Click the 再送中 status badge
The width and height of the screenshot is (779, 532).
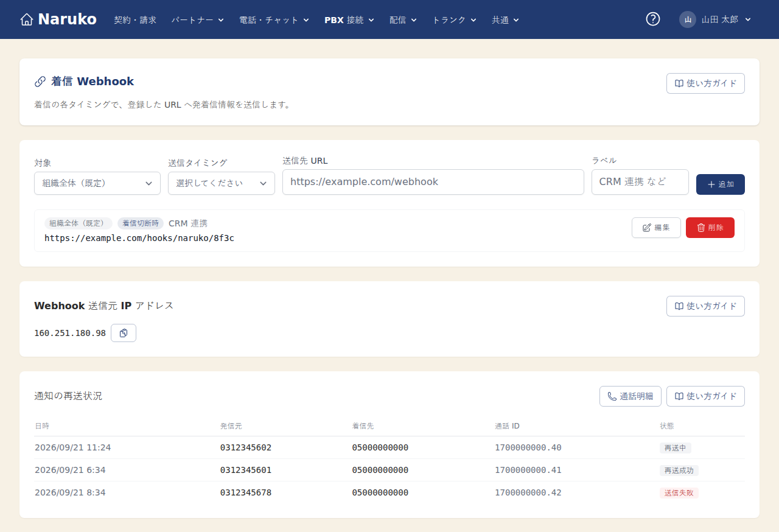pyautogui.click(x=676, y=448)
